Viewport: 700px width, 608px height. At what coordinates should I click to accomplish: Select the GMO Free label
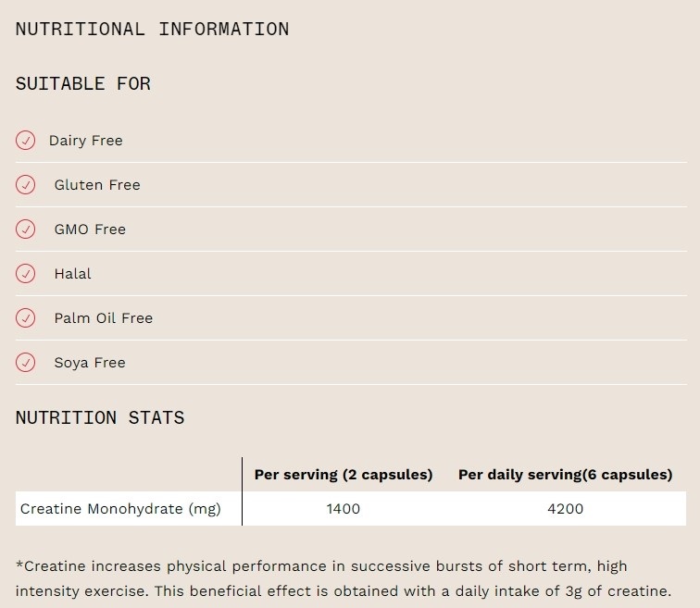(x=90, y=230)
